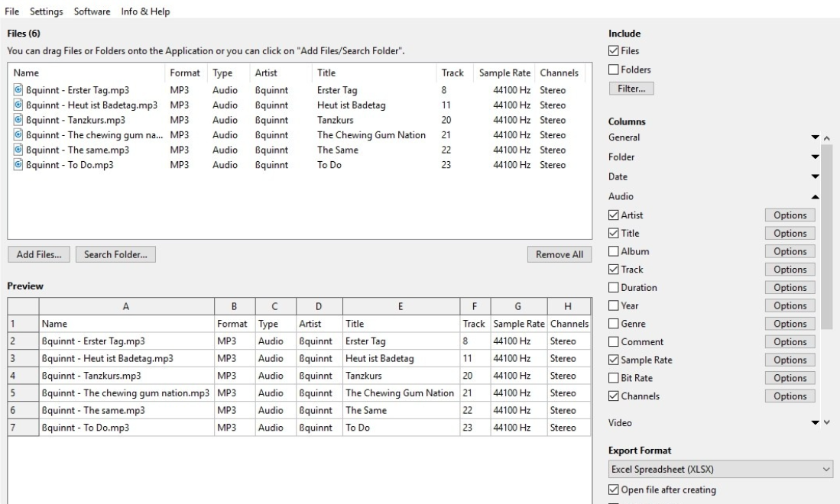The width and height of the screenshot is (840, 504).
Task: Click the Title header in files list
Action: 374,73
